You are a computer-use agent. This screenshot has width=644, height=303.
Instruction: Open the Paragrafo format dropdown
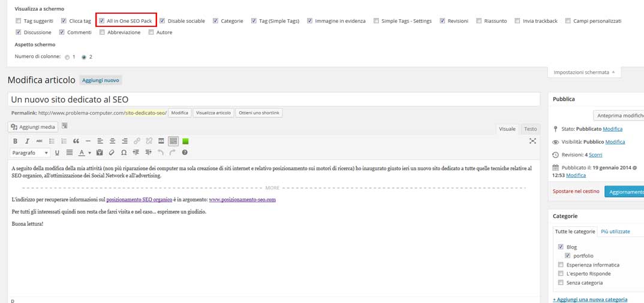pos(30,153)
